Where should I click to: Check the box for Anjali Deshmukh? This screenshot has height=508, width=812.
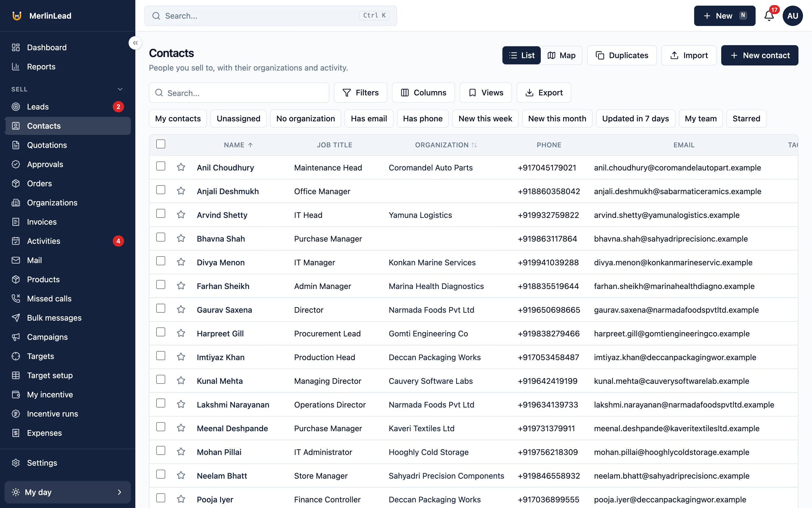(161, 190)
